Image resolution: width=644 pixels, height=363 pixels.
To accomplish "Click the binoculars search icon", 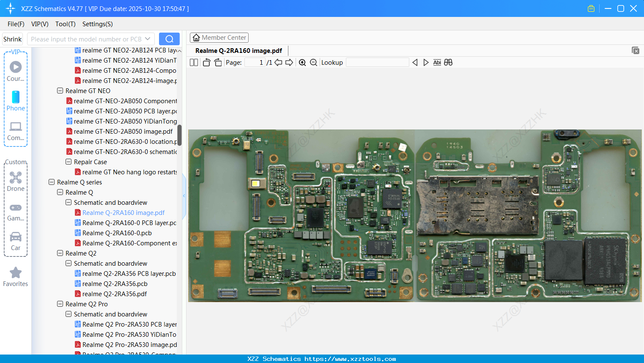I will pos(448,63).
